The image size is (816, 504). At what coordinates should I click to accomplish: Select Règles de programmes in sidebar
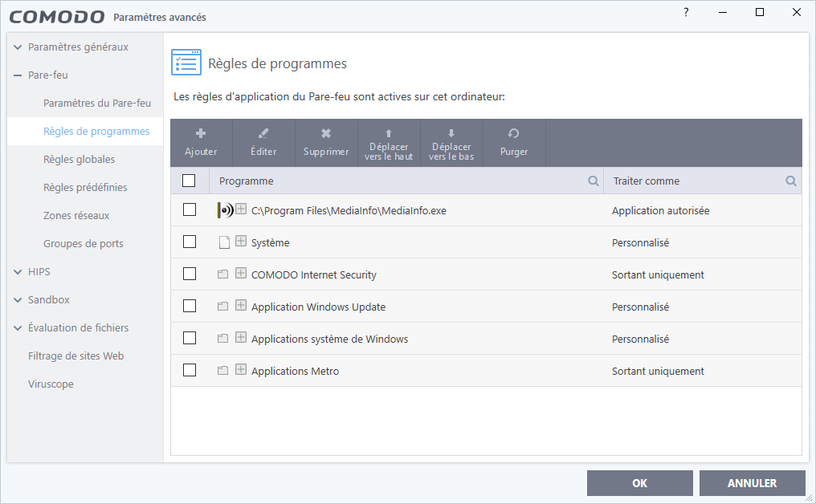pyautogui.click(x=96, y=131)
